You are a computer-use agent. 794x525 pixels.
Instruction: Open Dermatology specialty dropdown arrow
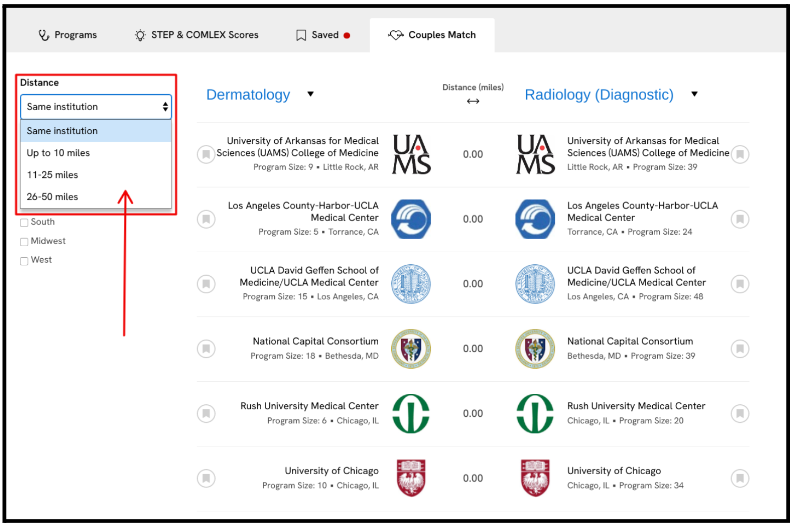310,94
